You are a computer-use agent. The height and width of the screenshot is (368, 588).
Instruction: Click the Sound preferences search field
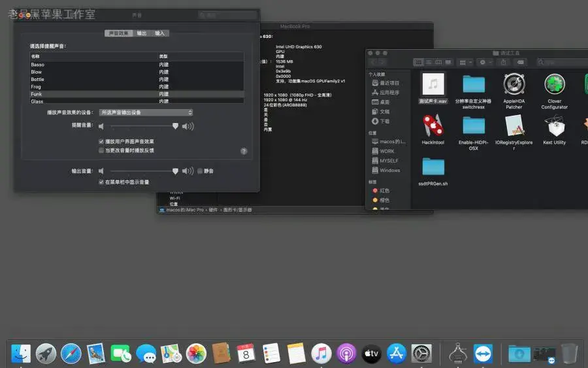pos(228,16)
